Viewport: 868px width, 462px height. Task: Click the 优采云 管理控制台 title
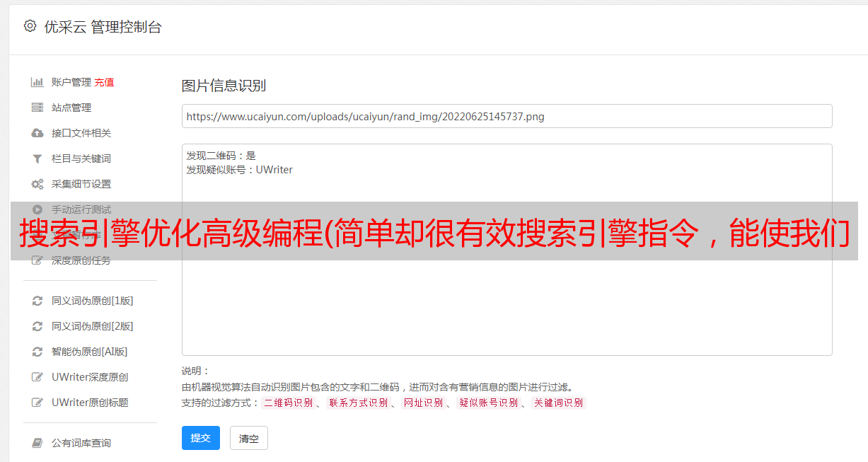click(x=103, y=27)
